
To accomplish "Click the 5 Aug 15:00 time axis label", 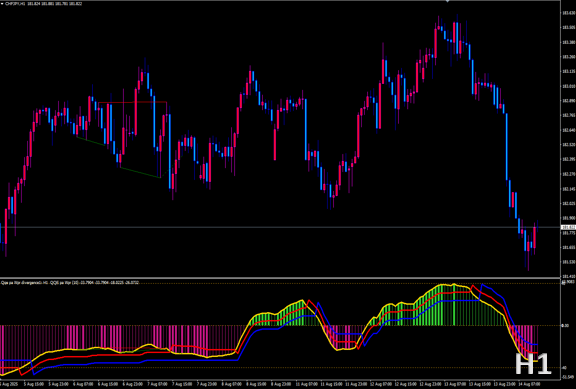I will [x=34, y=384].
